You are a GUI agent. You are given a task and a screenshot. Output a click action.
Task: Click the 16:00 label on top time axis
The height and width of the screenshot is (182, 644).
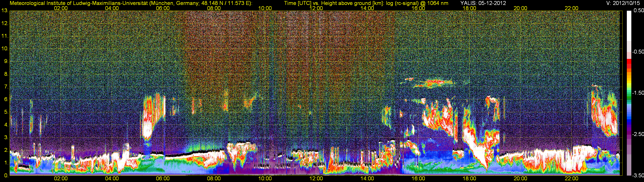[x=418, y=8]
